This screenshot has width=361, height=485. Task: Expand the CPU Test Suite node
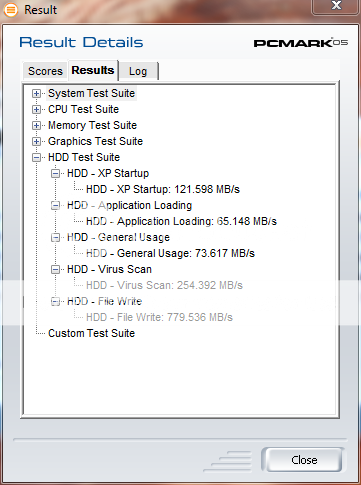coord(37,109)
